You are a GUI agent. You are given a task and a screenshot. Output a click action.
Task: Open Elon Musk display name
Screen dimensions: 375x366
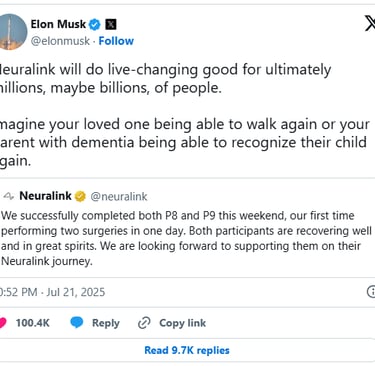[x=58, y=24]
